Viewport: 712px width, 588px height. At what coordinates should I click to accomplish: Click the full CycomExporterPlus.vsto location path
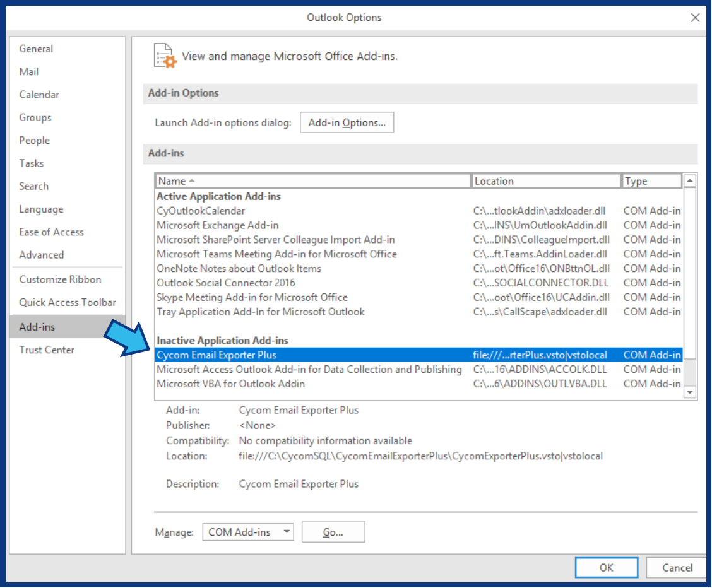coord(421,456)
